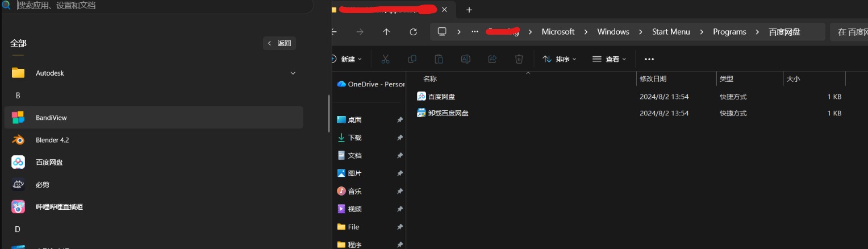Navigate to Microsoft breadcrumb

click(x=558, y=32)
